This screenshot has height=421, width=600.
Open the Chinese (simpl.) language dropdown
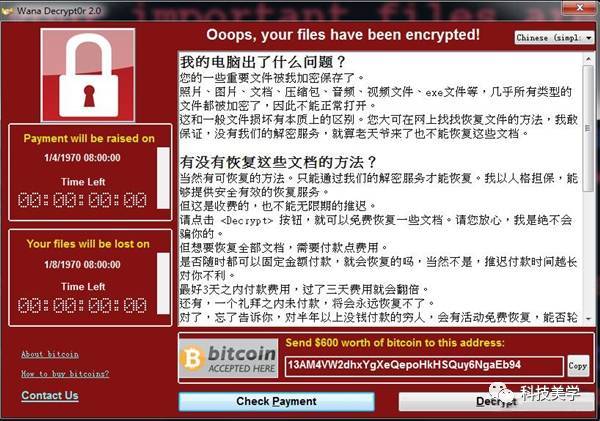coord(554,38)
